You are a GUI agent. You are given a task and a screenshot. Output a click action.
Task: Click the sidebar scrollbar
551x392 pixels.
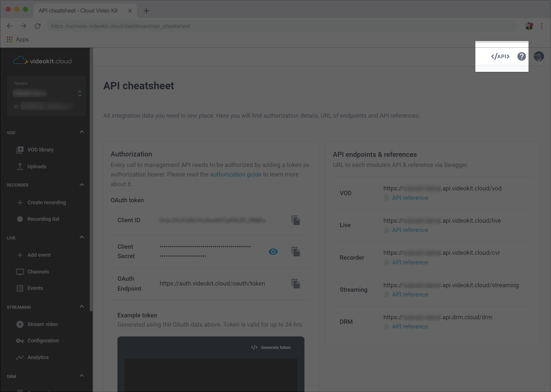coord(91,180)
